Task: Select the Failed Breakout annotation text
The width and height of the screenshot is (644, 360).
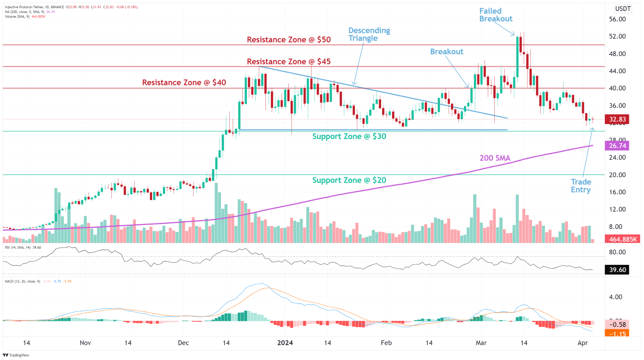Action: (495, 15)
